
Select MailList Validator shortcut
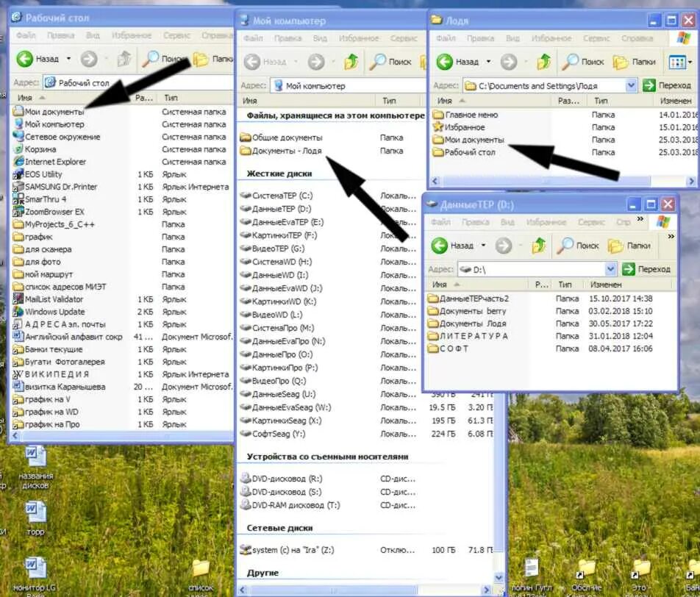coord(49,299)
